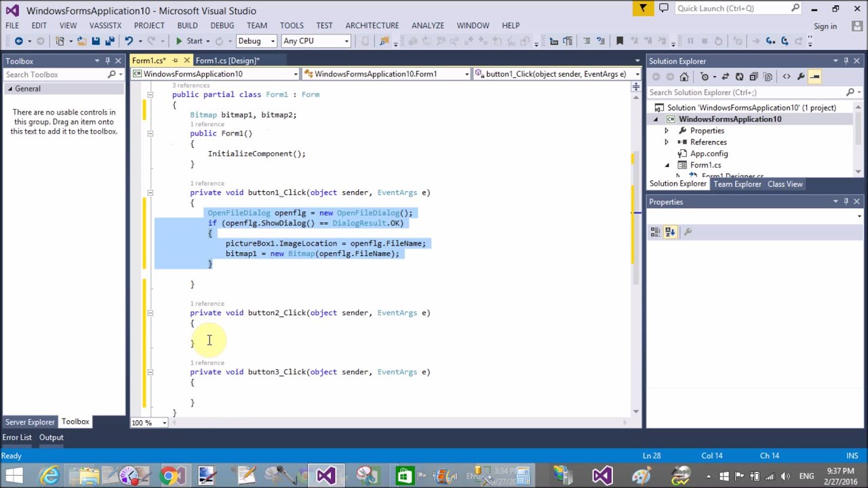Open the Debug configuration dropdown

pyautogui.click(x=273, y=41)
